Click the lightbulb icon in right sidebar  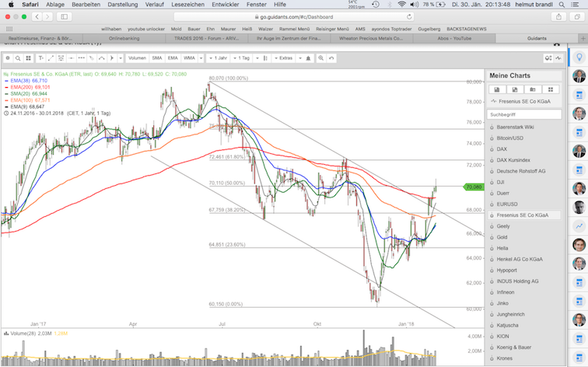[579, 58]
